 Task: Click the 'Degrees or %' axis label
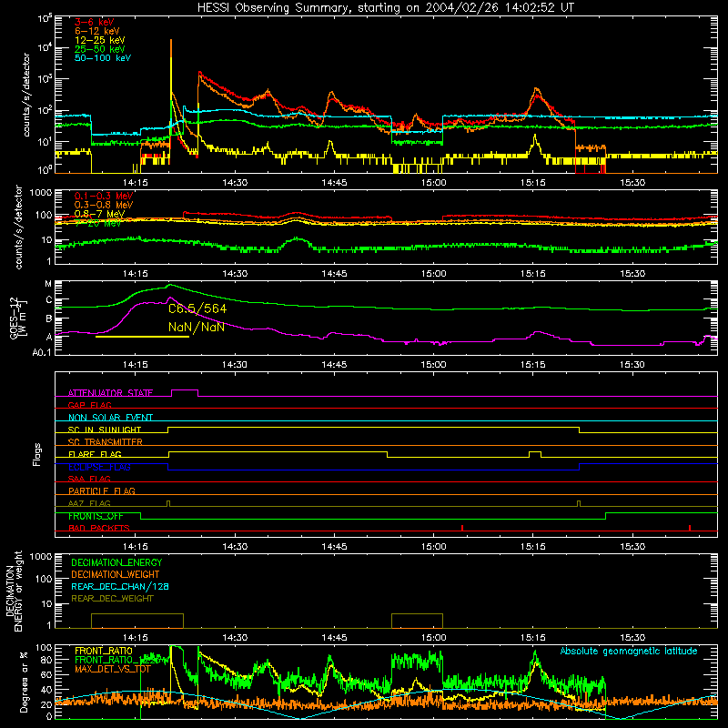(24, 682)
